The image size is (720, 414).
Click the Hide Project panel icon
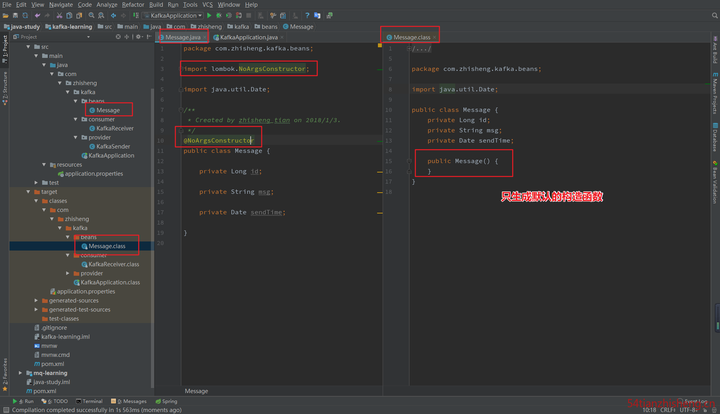tap(149, 37)
